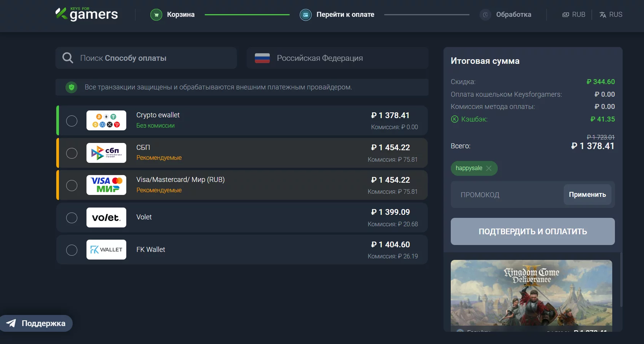Viewport: 644px width, 344px height.
Task: Open the RUS language selector
Action: 611,15
